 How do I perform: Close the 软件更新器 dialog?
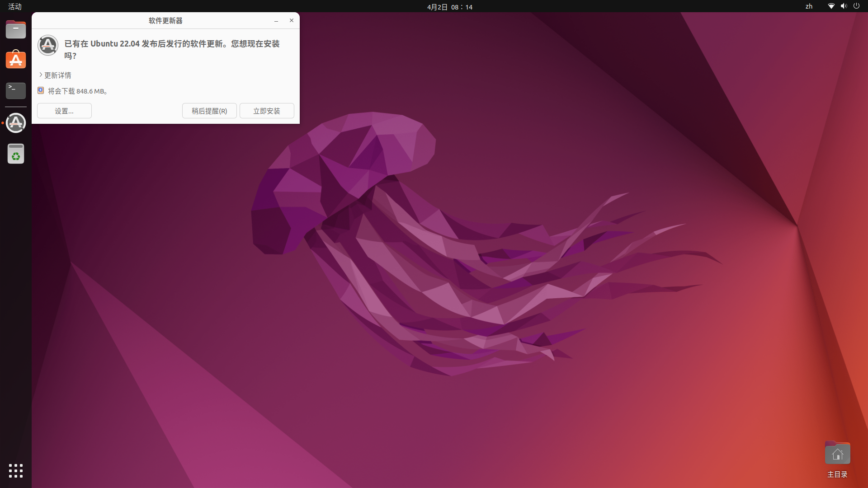(292, 20)
